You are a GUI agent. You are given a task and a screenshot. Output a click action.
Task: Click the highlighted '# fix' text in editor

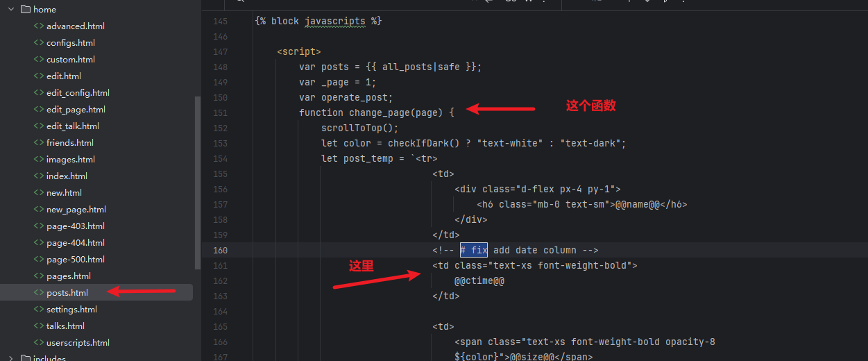click(474, 250)
